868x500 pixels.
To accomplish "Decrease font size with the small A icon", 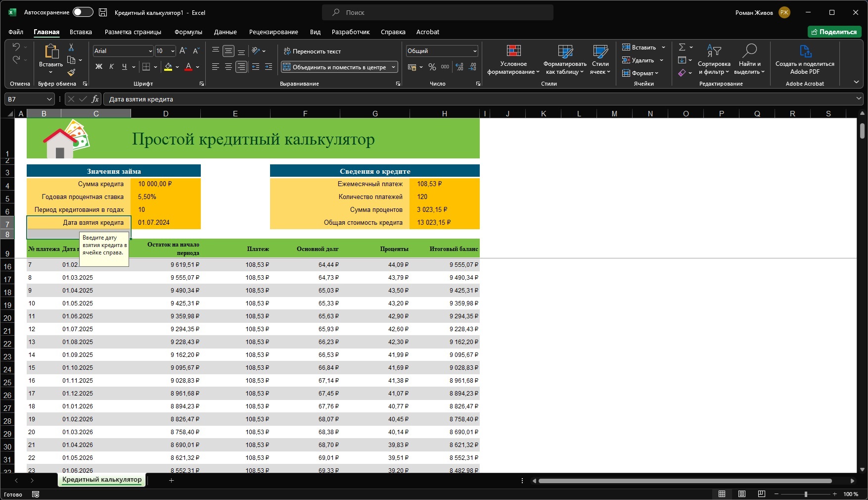I will [196, 50].
